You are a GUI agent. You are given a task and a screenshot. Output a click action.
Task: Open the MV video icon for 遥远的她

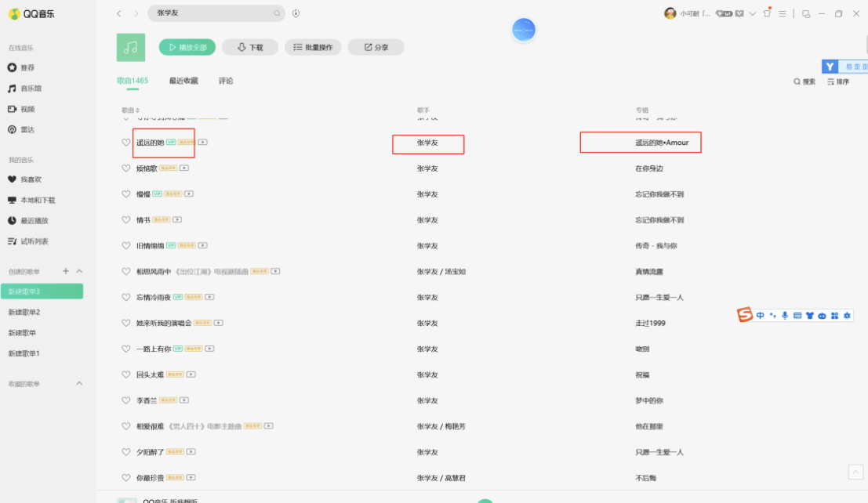pyautogui.click(x=202, y=143)
